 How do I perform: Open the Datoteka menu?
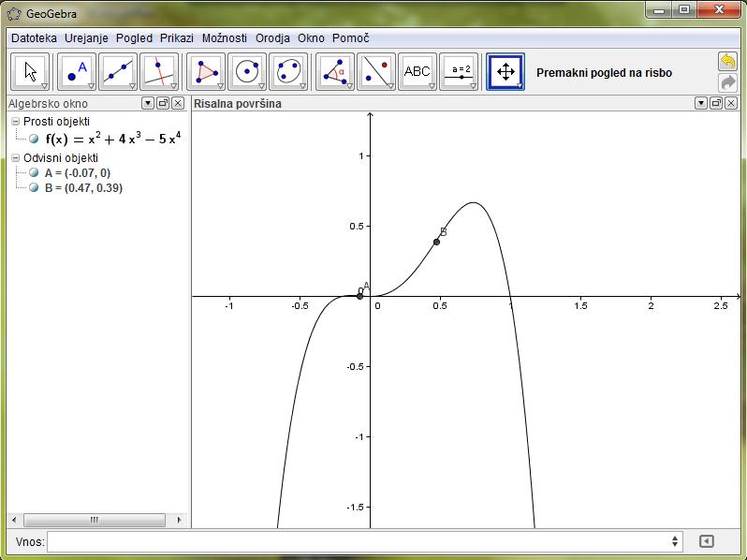[34, 38]
